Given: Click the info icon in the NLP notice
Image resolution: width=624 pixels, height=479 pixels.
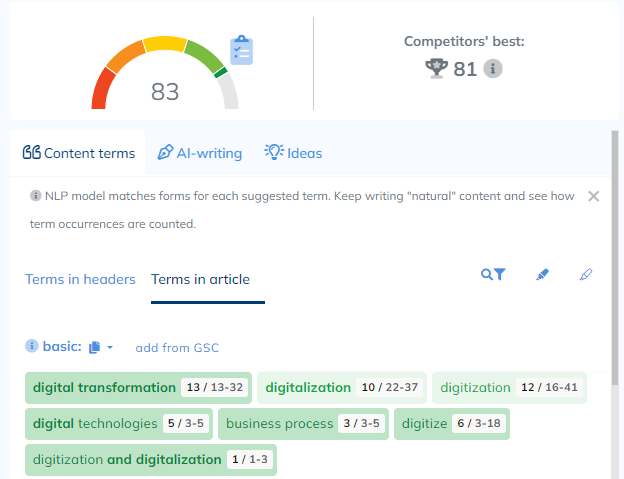Looking at the screenshot, I should click(35, 196).
